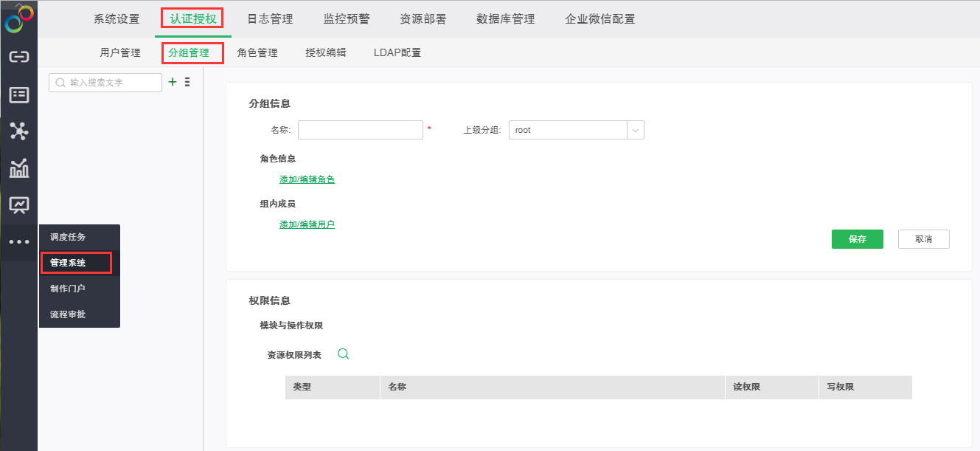Select 调度任务 from the popup menu
Viewport: 980px width, 451px height.
68,237
